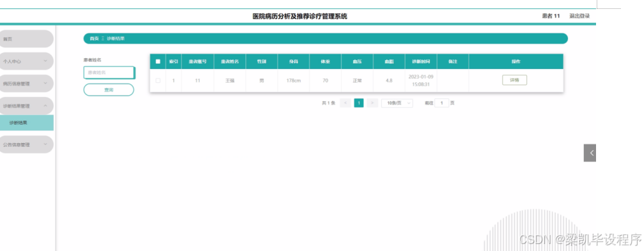Image resolution: width=644 pixels, height=251 pixels.
Task: Tick the select-all checkbox in table header
Action: 158,61
